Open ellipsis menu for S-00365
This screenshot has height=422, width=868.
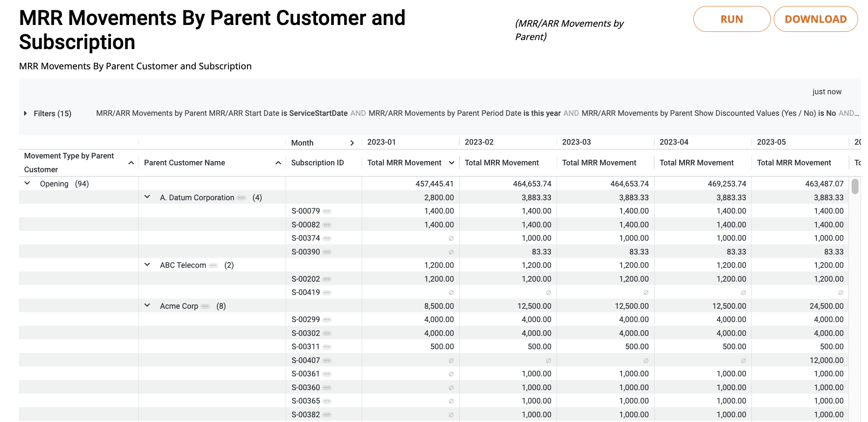tap(327, 401)
